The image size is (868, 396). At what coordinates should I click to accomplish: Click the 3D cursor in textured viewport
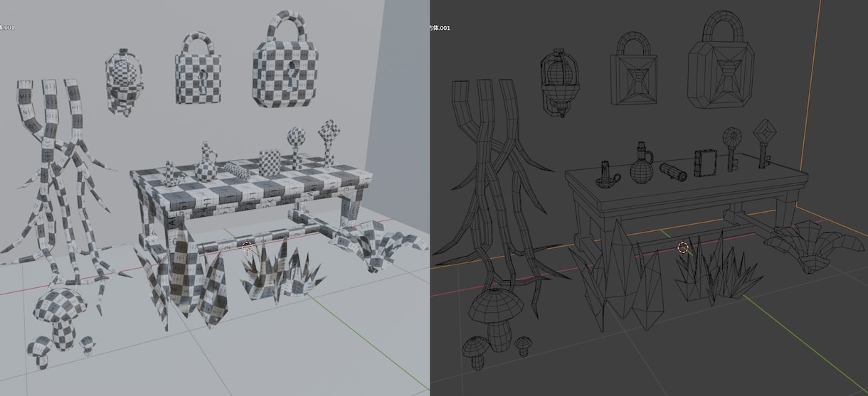(x=247, y=247)
